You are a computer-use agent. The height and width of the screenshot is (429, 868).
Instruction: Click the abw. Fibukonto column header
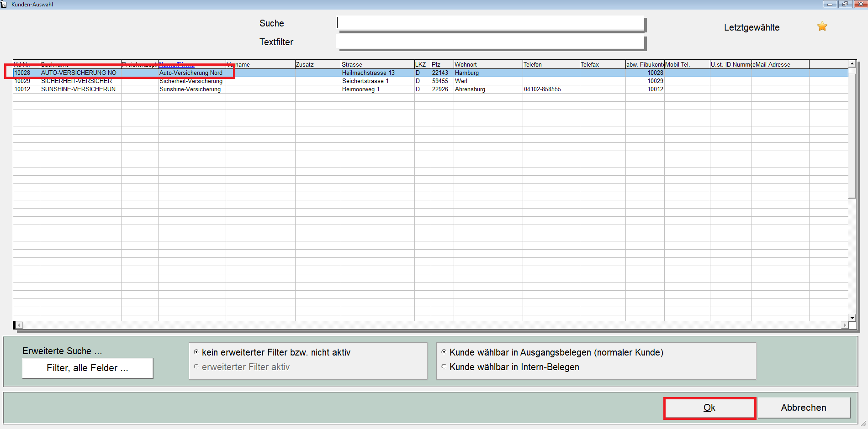(645, 64)
